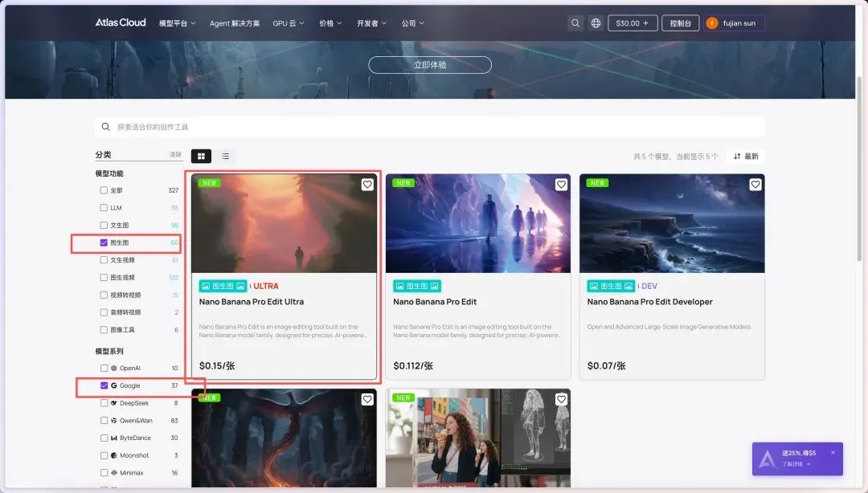The height and width of the screenshot is (493, 868).
Task: Open the language globe icon
Action: [x=596, y=23]
